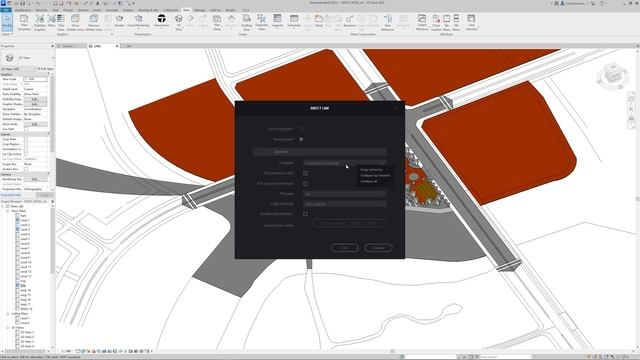This screenshot has height=360, width=640.
Task: Collapse the Options section header
Action: (x=320, y=151)
